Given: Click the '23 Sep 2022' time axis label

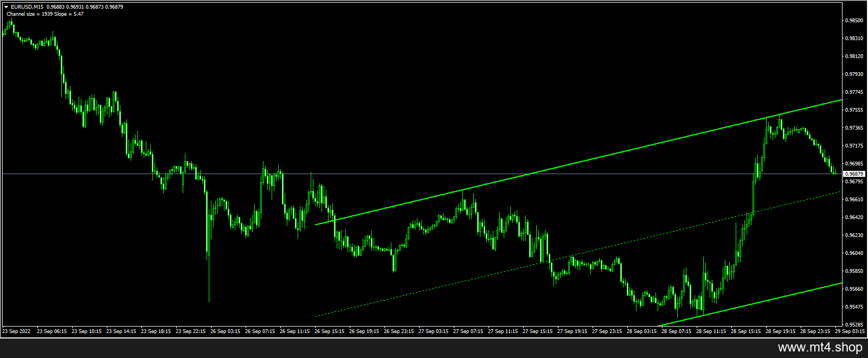Looking at the screenshot, I should tap(16, 331).
